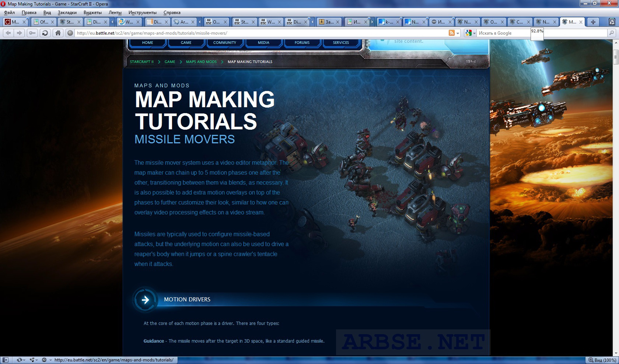Toggle the panel button in status bar

tap(5, 360)
